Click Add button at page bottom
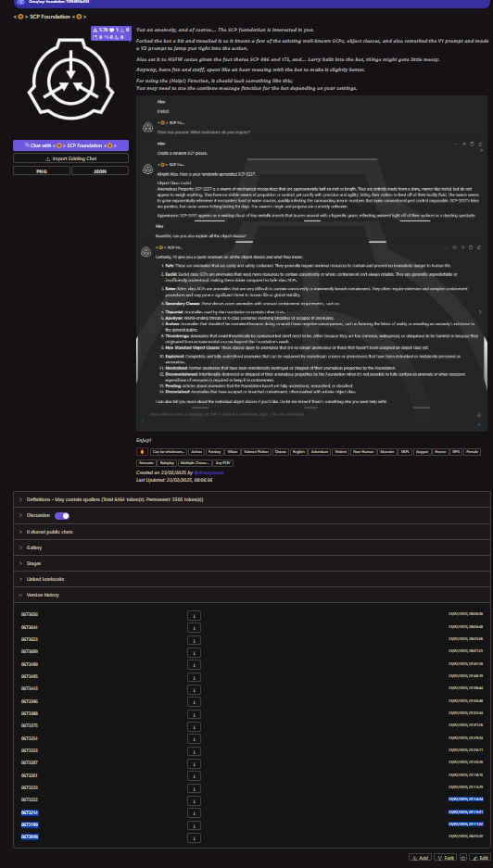The height and width of the screenshot is (868, 493). [x=421, y=858]
